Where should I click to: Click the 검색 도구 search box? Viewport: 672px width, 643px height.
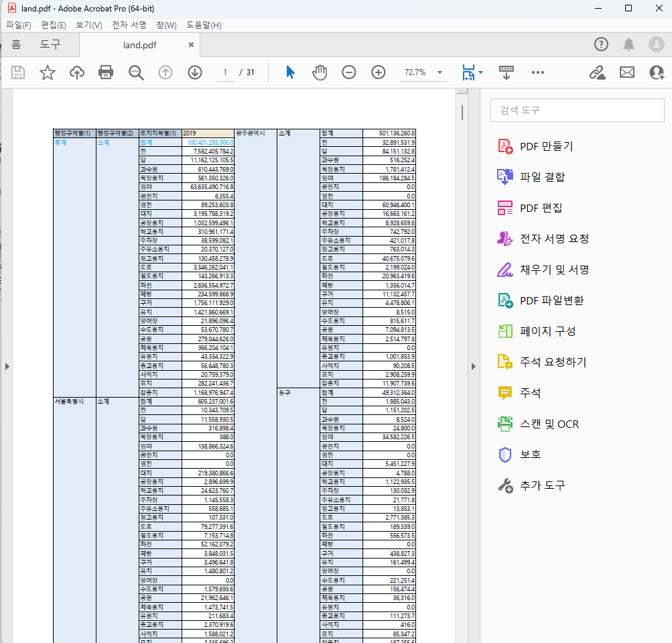(578, 110)
